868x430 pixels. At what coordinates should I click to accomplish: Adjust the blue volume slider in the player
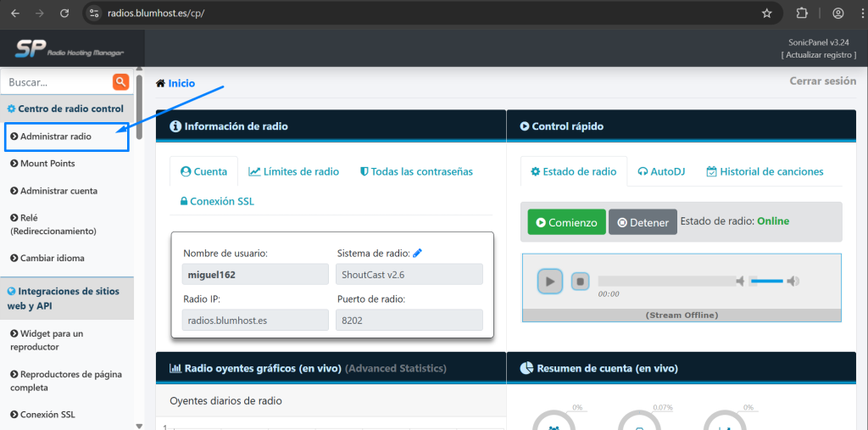pyautogui.click(x=766, y=281)
